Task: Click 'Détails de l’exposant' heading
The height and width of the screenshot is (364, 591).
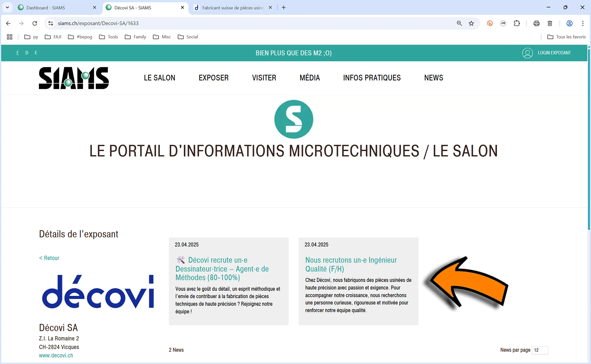Action: coord(79,234)
